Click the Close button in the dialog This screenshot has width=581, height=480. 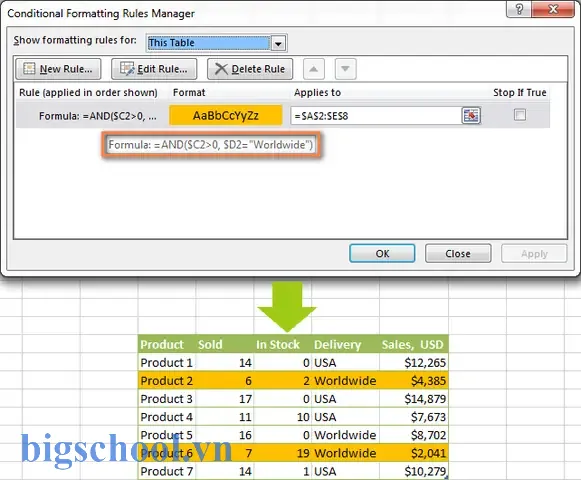(x=458, y=254)
